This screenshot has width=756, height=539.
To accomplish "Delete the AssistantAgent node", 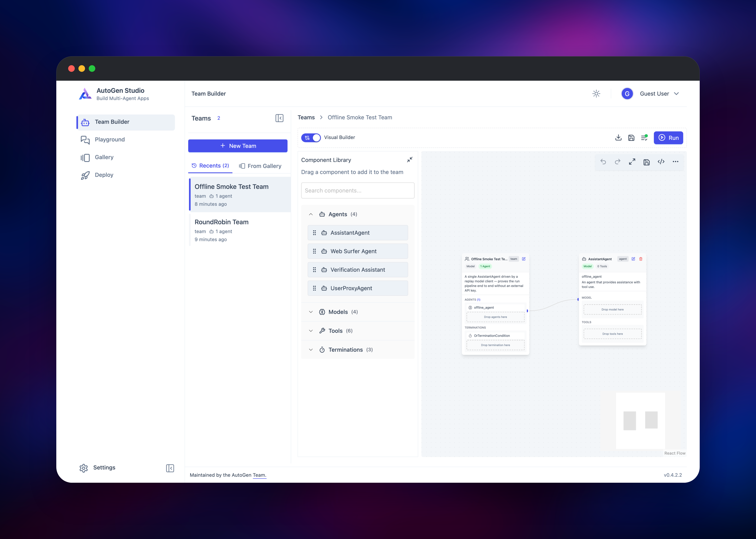I will (x=641, y=259).
